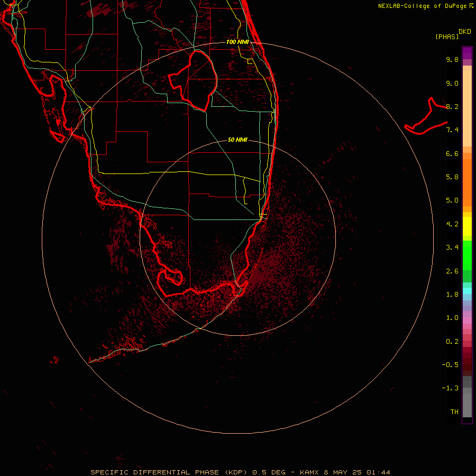Viewport: 476px width, 476px height.
Task: Pick the yellow band of the color bar
Action: point(467,226)
